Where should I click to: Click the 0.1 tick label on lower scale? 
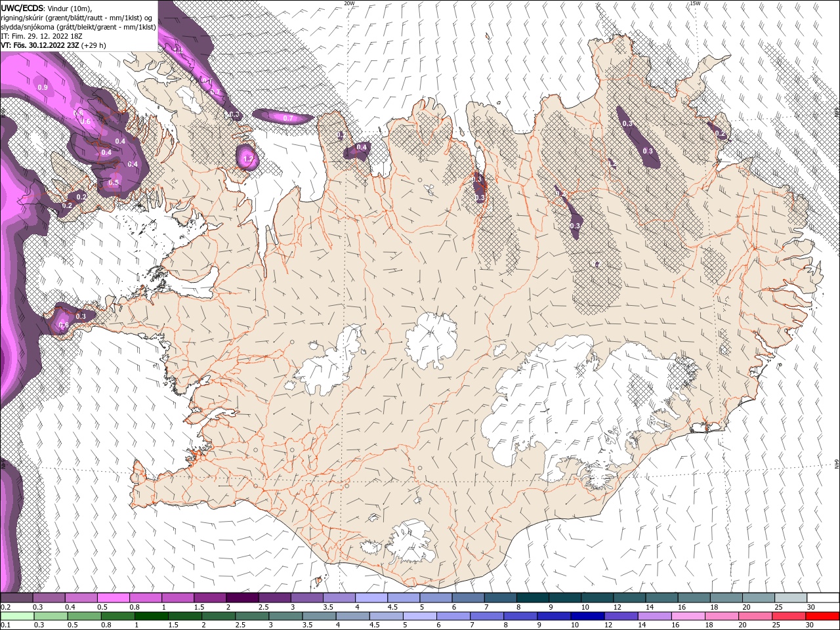5,626
